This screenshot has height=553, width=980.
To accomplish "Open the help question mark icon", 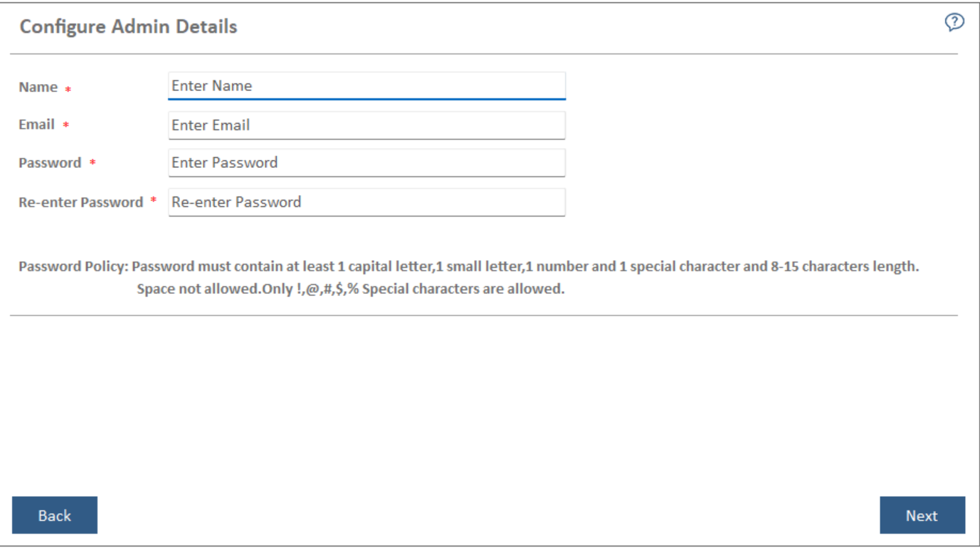I will 954,23.
